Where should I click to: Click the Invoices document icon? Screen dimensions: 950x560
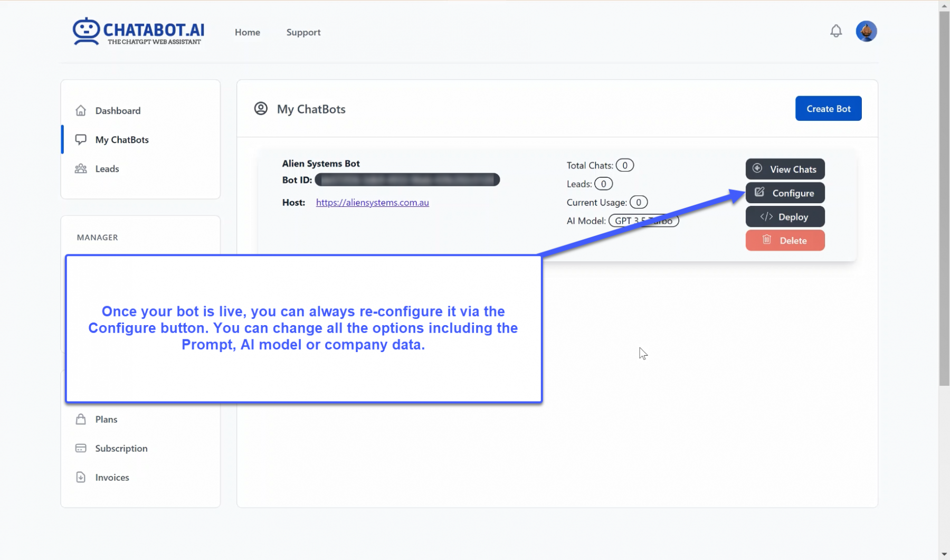(81, 477)
